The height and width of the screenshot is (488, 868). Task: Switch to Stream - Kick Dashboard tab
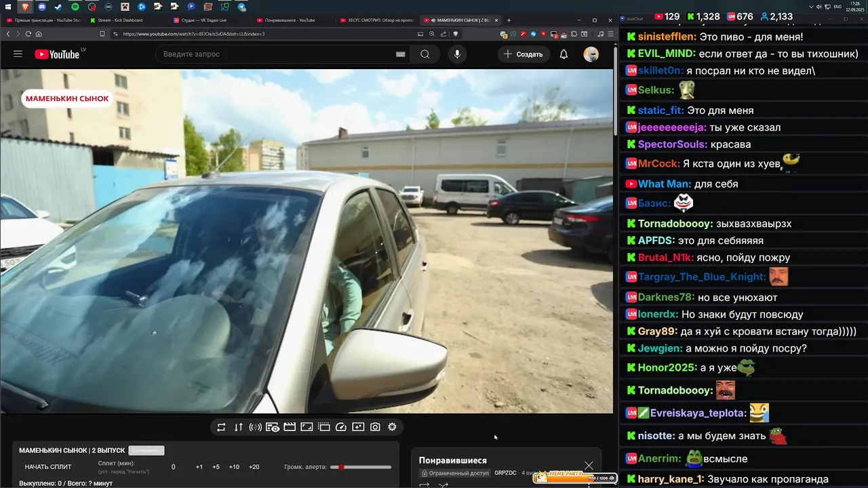coord(127,20)
